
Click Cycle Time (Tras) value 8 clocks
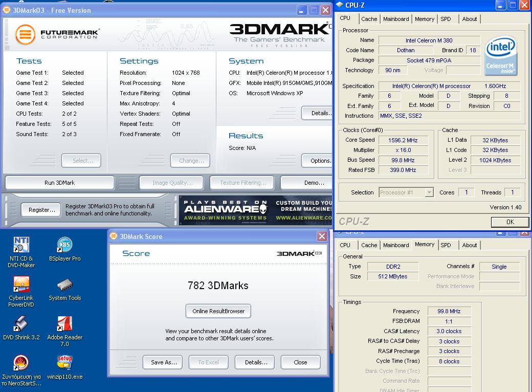pos(449,361)
